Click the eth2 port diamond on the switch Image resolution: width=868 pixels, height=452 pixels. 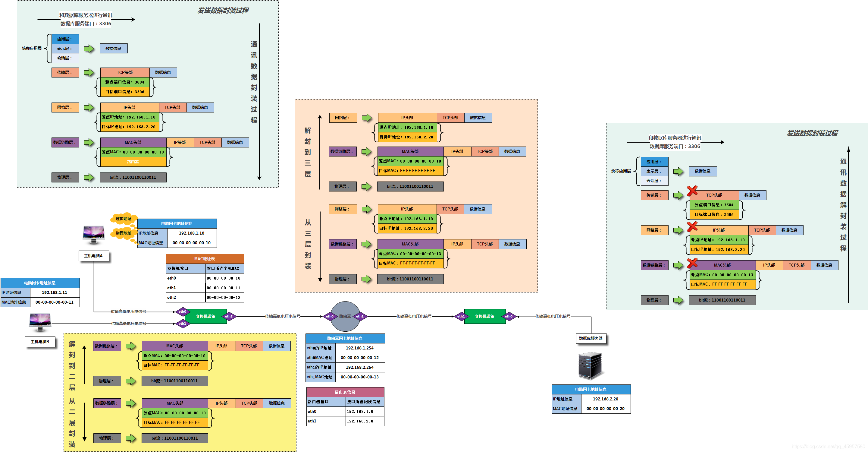[229, 316]
